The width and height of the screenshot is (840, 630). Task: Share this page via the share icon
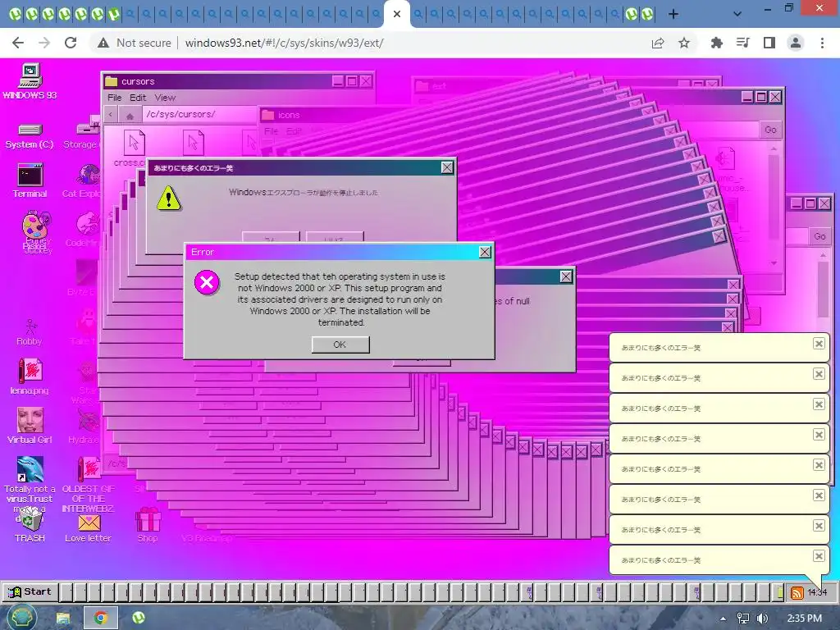pos(658,43)
